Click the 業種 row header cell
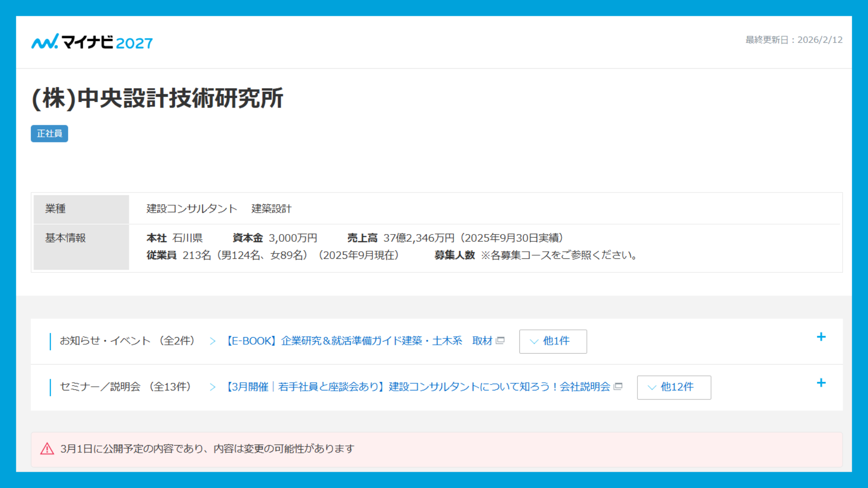The height and width of the screenshot is (488, 868). coord(81,209)
